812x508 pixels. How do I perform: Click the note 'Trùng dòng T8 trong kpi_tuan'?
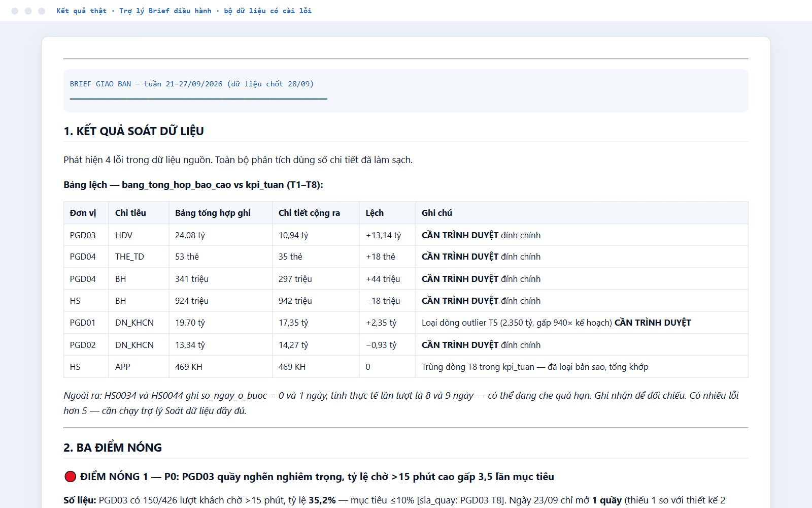[535, 367]
